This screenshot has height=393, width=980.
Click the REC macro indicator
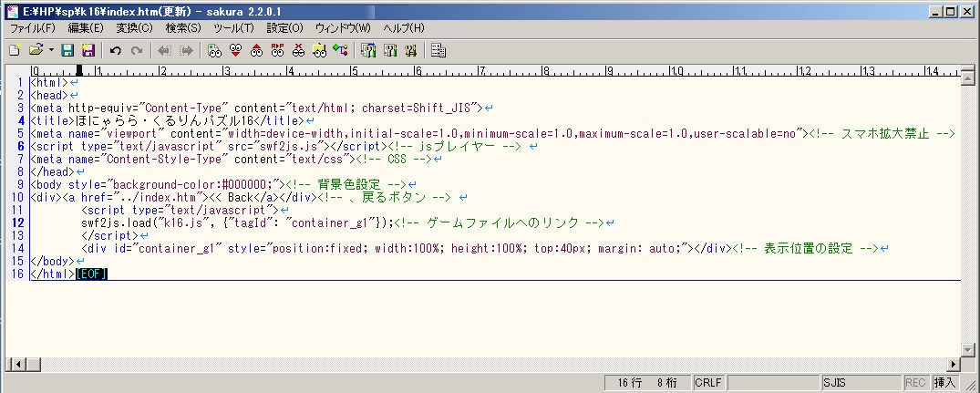click(x=916, y=382)
